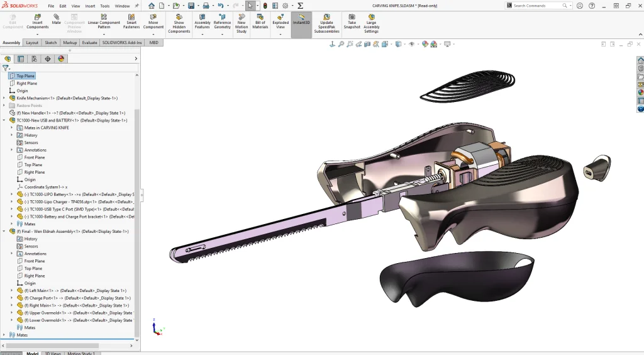The width and height of the screenshot is (644, 355).
Task: Click the Hide/Show Items eye icon
Action: point(412,44)
